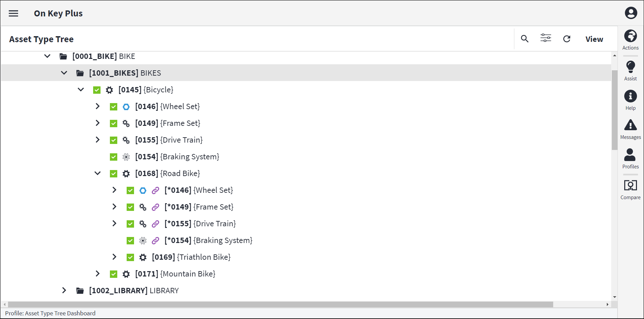
Task: Select the [0171] {Mountain Bike} row
Action: point(306,274)
